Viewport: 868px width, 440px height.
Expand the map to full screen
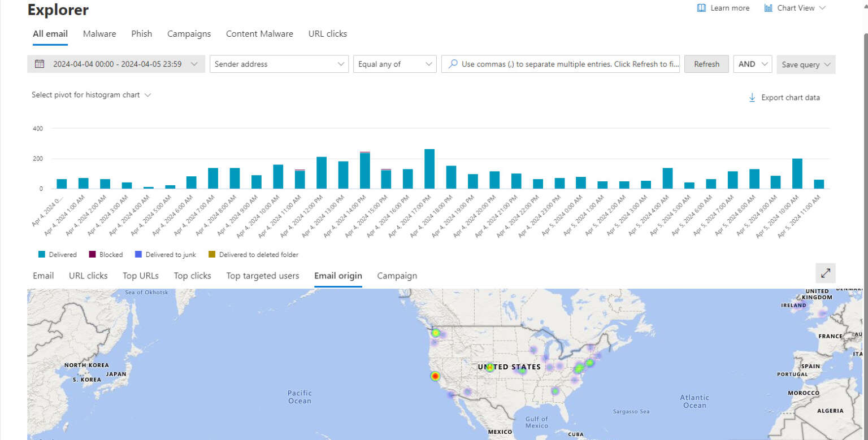tap(826, 273)
